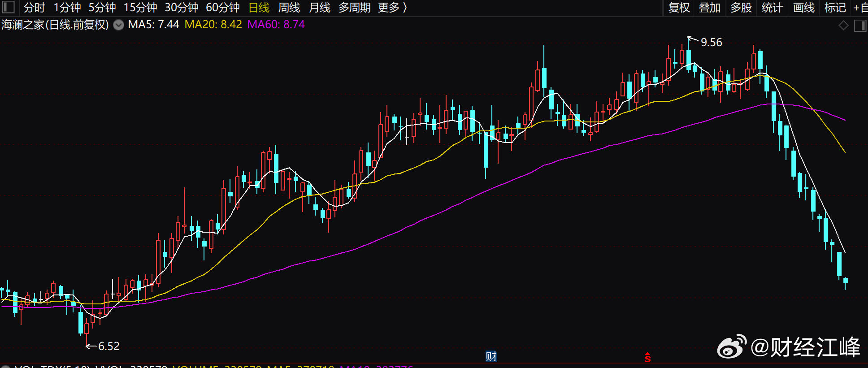Select the 15分钟 period tab
This screenshot has height=368, width=868.
click(x=140, y=8)
